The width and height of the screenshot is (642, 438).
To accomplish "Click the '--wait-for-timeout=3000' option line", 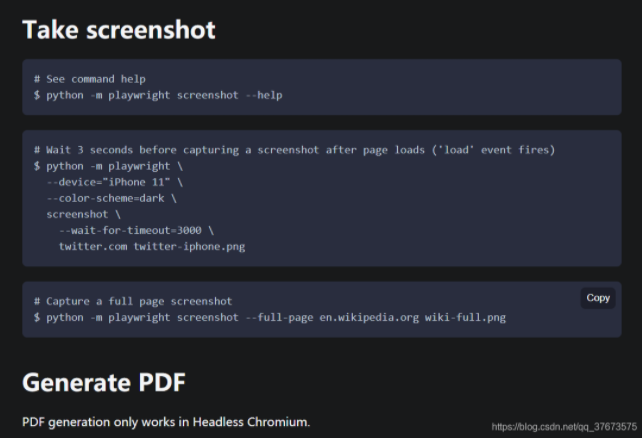I will (136, 230).
